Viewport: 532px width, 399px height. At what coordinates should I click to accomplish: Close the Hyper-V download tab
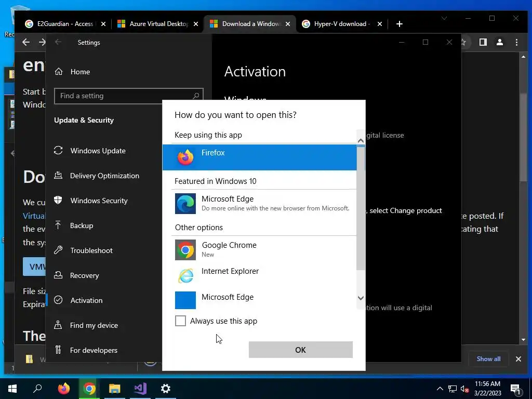coord(380,24)
